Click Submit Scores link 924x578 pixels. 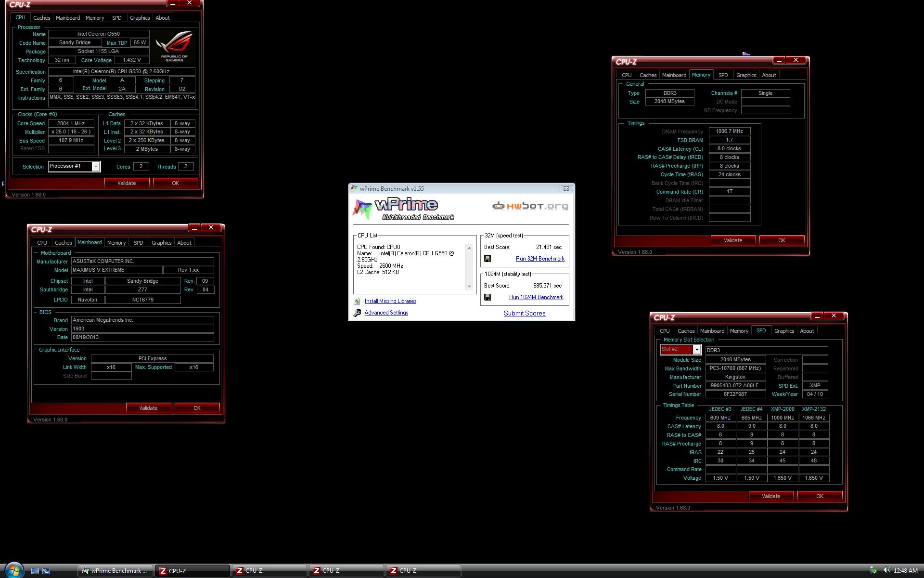point(525,313)
